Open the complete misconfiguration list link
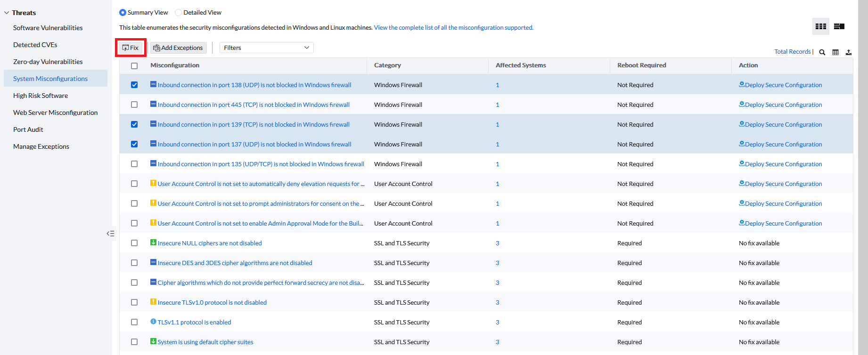 click(453, 28)
